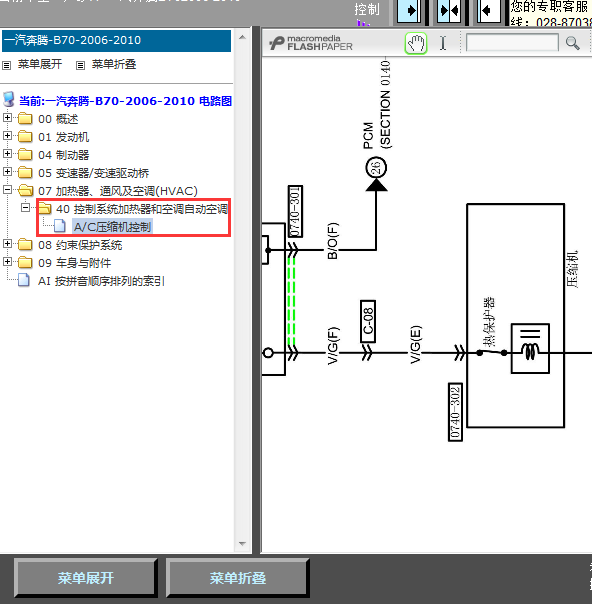Click the folder icon for 05 变速器

pos(25,172)
